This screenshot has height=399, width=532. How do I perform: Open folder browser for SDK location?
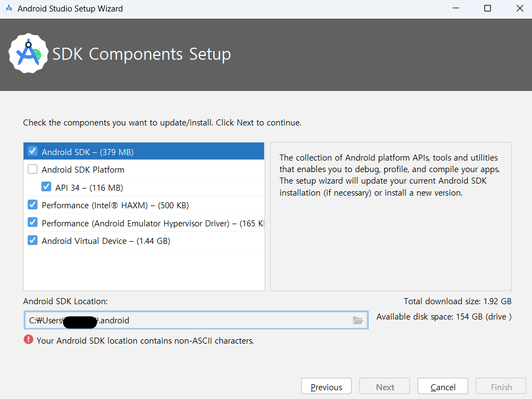point(358,320)
